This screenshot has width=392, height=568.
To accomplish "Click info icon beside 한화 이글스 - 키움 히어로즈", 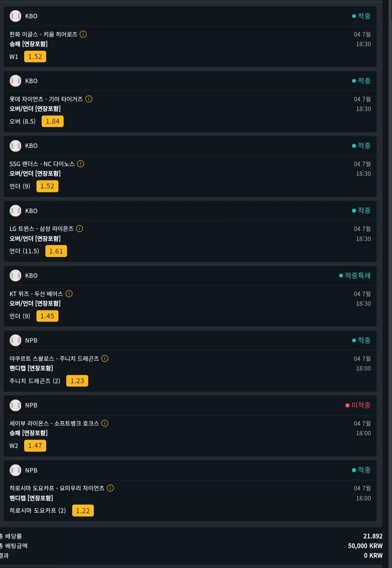I will 83,34.
